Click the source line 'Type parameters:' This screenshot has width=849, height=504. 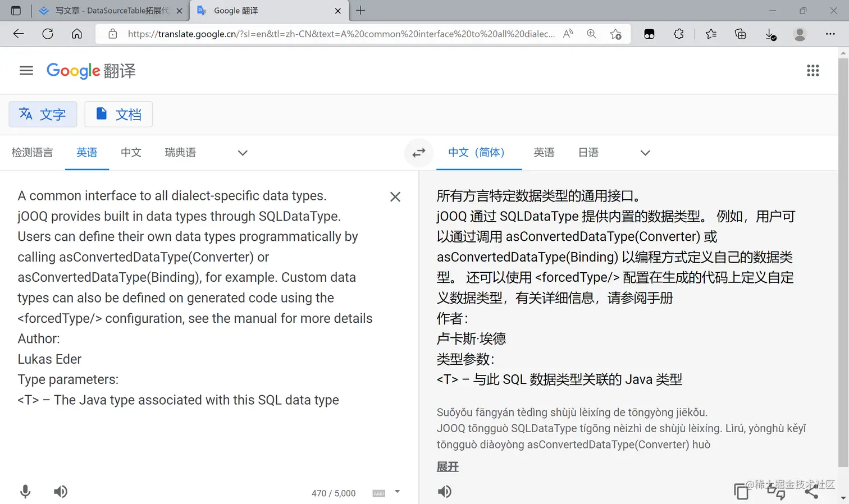pos(68,379)
